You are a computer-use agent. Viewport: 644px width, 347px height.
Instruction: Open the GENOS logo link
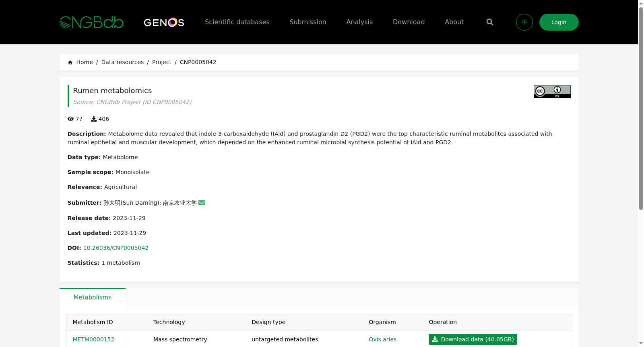pos(164,22)
